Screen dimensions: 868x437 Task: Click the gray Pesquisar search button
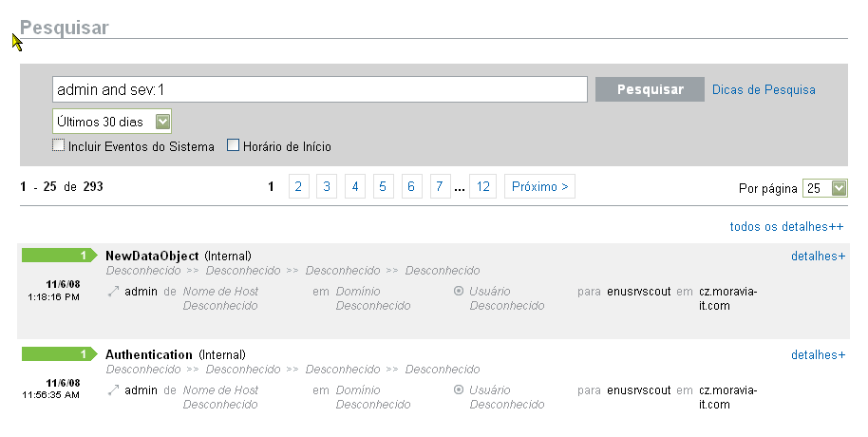(x=650, y=89)
